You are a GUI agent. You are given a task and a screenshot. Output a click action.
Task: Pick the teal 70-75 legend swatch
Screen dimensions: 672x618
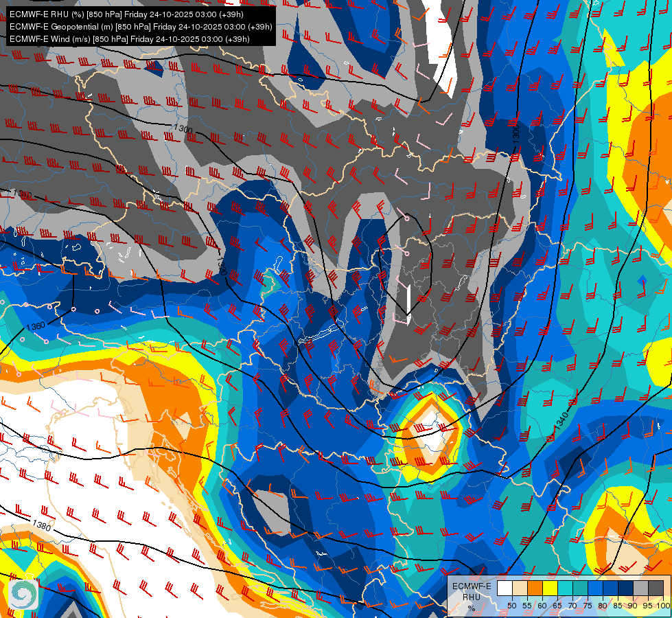[x=580, y=588]
